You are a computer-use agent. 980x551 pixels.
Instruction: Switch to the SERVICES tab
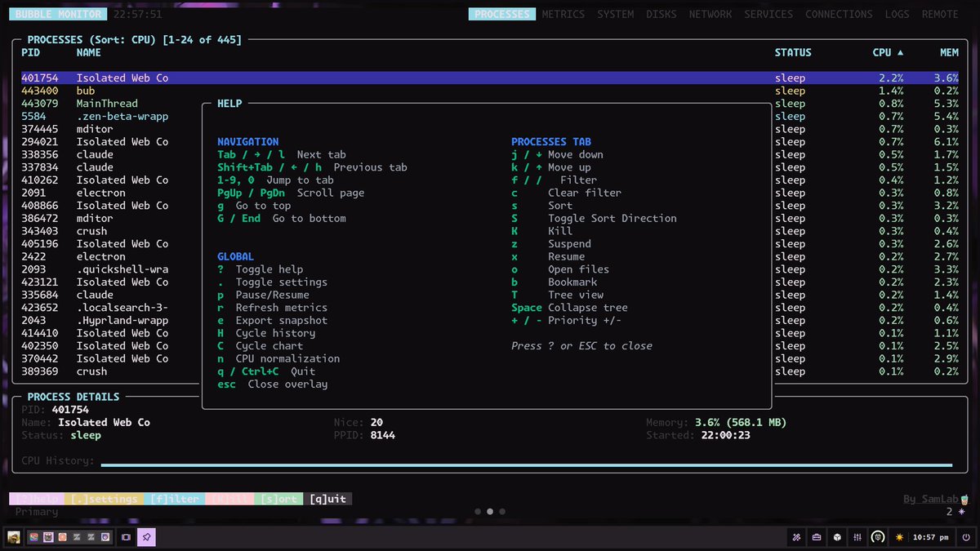pyautogui.click(x=768, y=14)
